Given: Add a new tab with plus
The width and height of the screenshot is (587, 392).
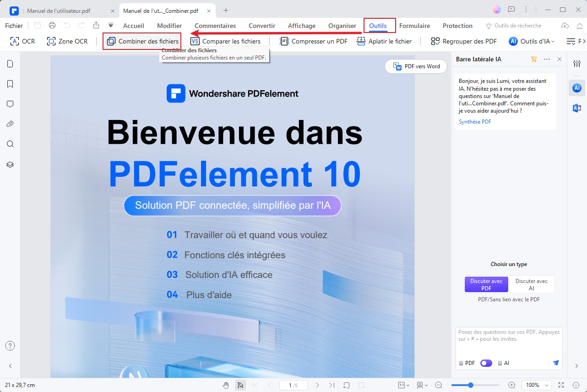Looking at the screenshot, I should tap(226, 10).
